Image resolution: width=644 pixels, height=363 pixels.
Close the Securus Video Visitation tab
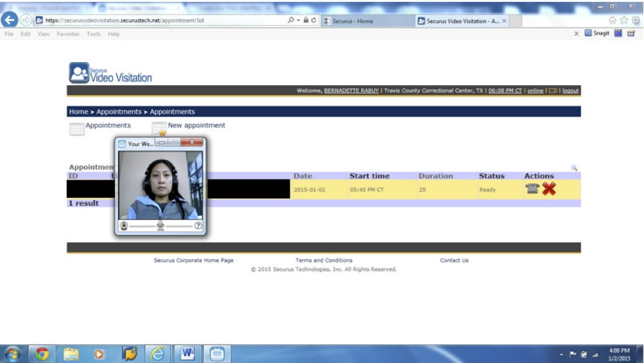pos(504,21)
